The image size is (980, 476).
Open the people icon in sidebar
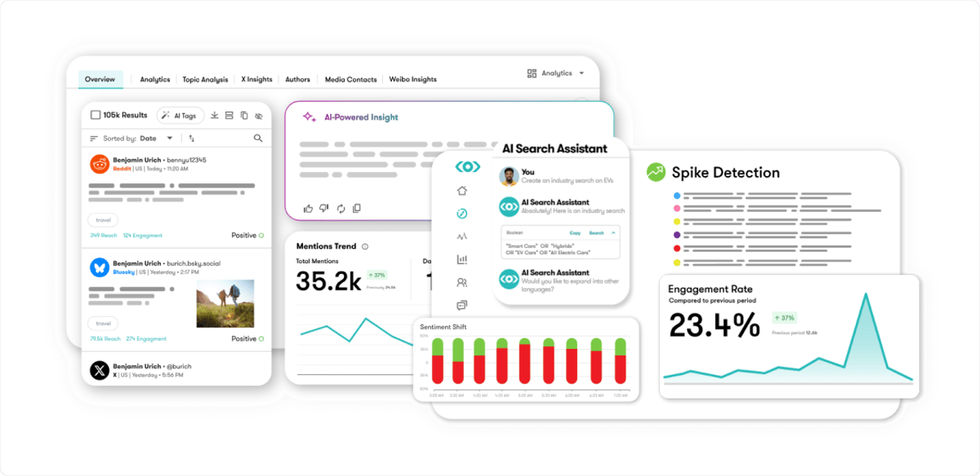pos(462,282)
